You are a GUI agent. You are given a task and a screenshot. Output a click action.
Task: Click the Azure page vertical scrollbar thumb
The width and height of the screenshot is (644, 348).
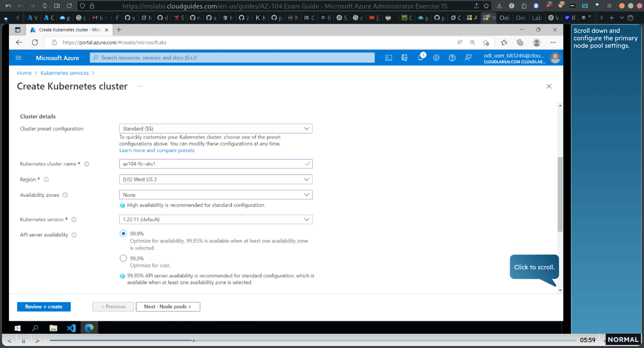560,194
